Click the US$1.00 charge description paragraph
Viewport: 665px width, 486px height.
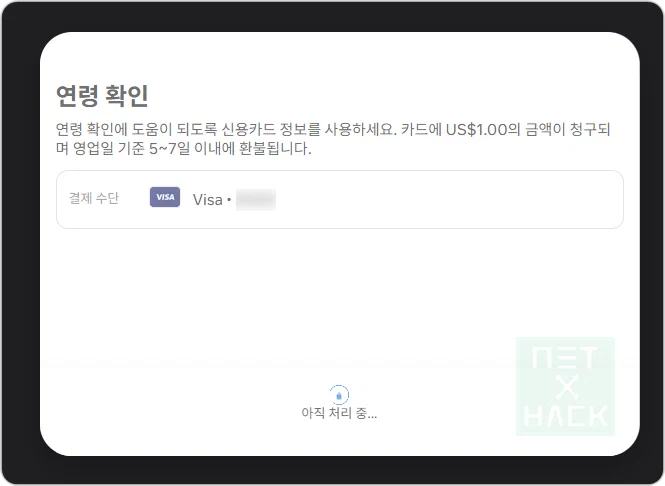333,139
